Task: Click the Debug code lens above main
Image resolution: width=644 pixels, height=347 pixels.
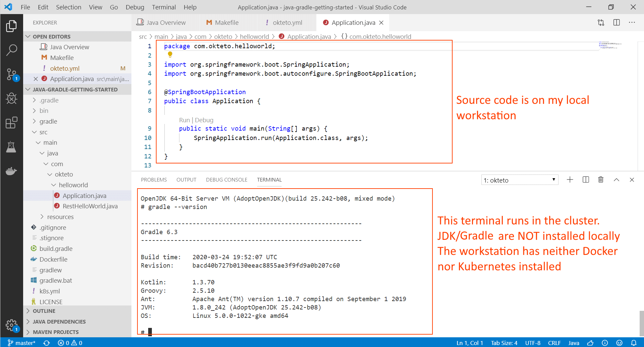Action: (x=204, y=120)
